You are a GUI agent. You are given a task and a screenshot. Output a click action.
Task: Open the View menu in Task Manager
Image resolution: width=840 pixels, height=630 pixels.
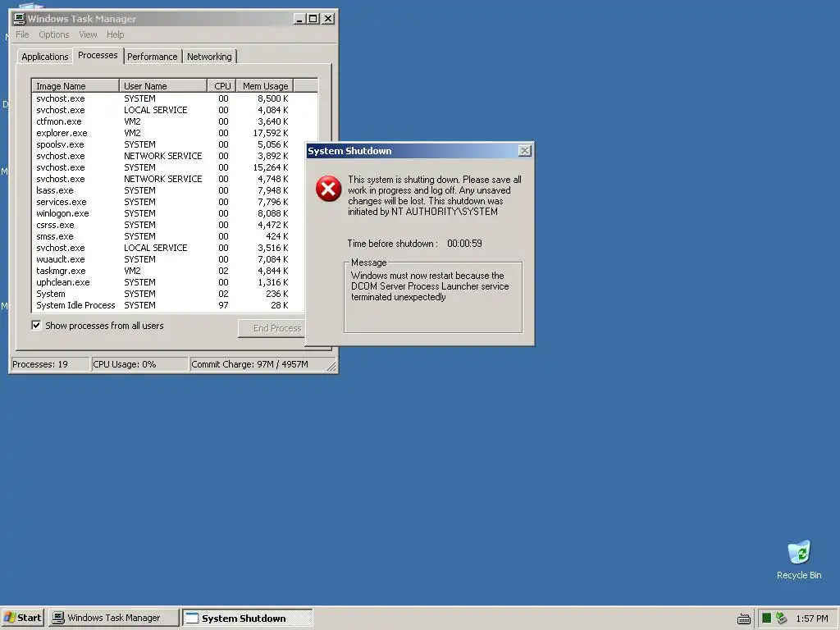(88, 34)
